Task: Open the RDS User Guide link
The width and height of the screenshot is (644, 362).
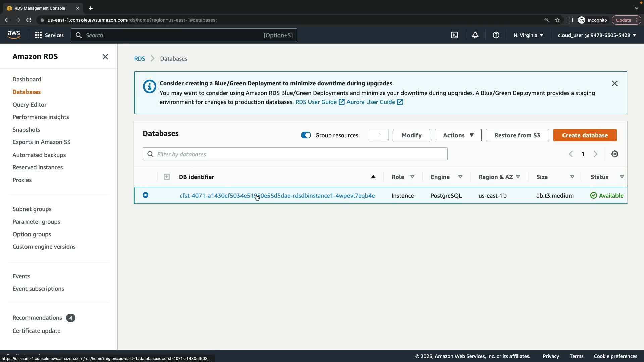Action: [x=316, y=102]
